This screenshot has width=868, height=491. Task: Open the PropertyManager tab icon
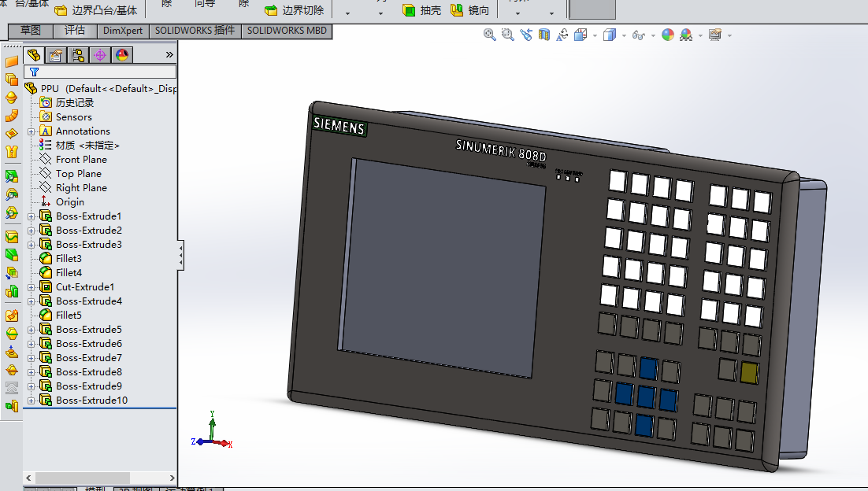pos(55,55)
